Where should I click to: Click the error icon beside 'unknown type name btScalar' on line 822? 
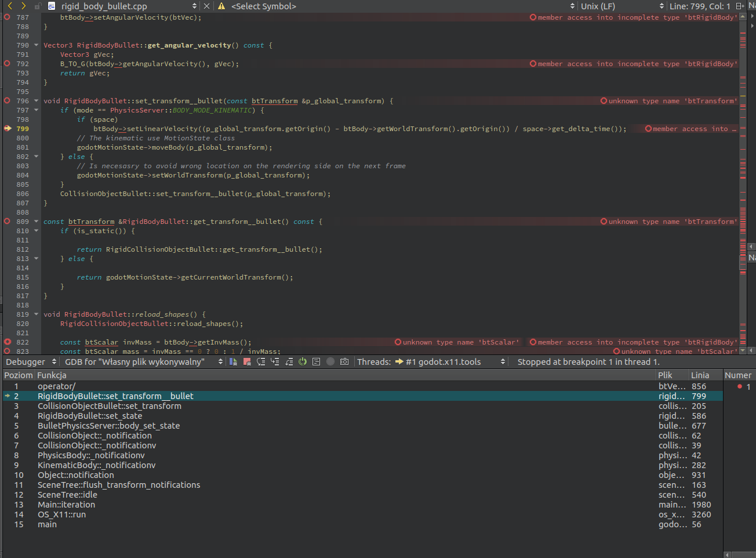click(x=398, y=342)
